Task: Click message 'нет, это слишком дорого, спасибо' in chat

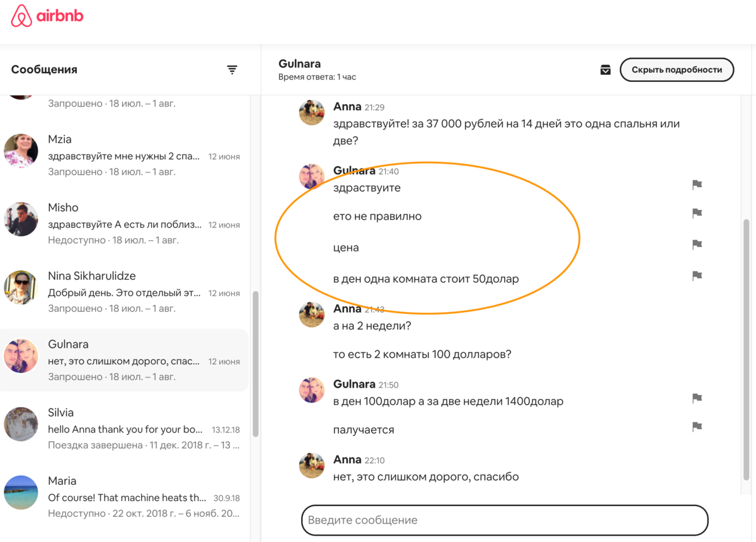Action: [x=426, y=476]
